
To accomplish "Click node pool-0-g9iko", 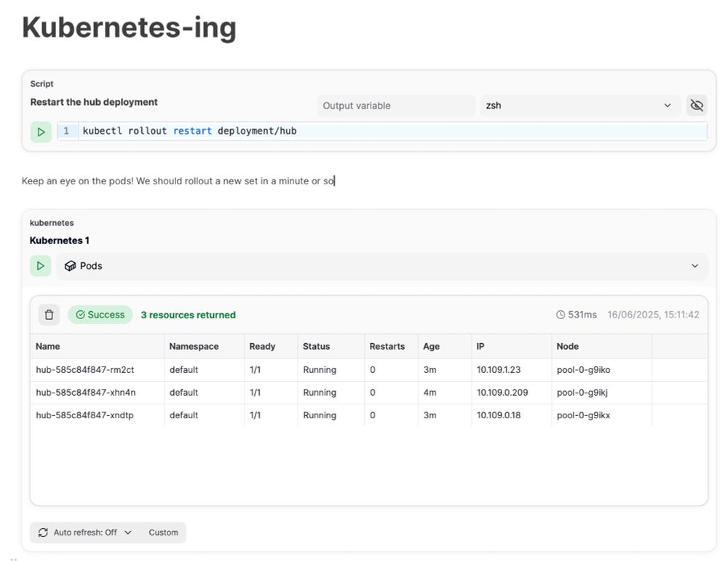I will [584, 370].
